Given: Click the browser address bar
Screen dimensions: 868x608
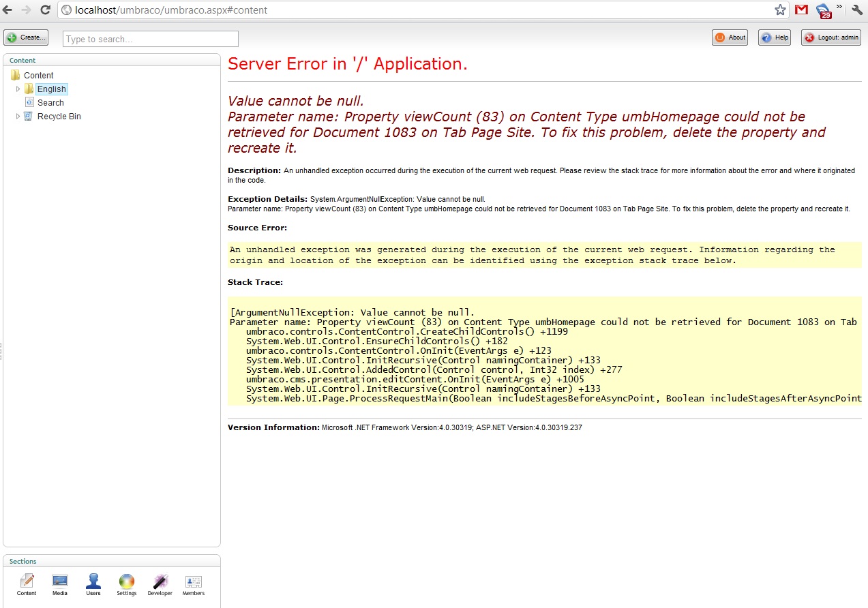Looking at the screenshot, I should 423,10.
